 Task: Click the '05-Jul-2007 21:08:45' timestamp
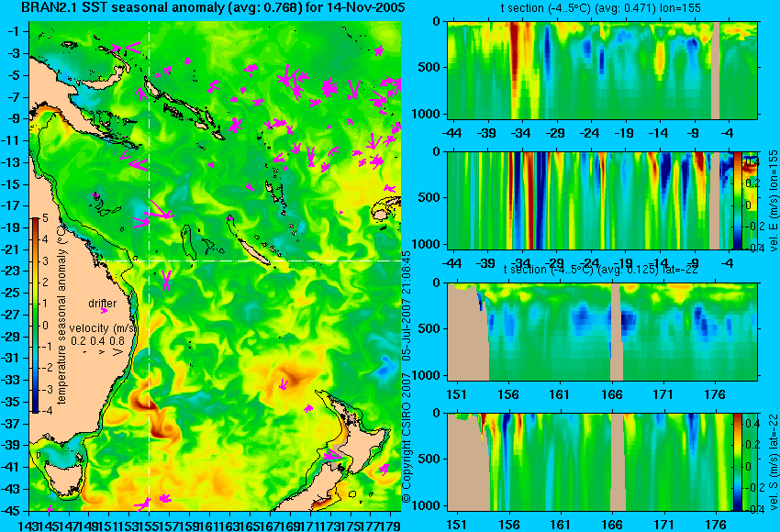407,305
